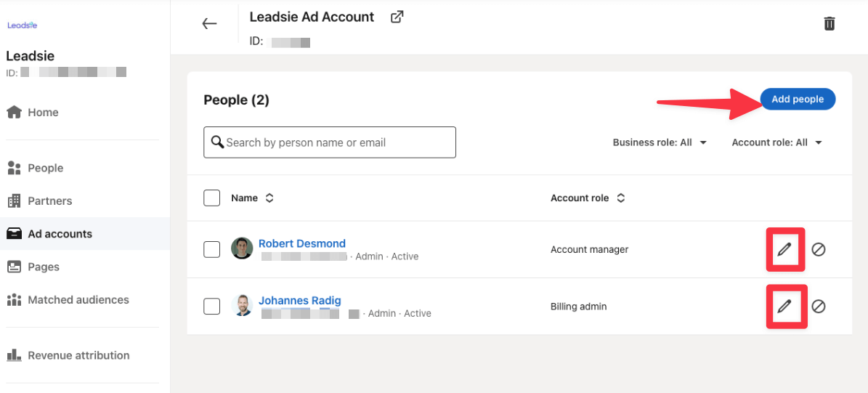This screenshot has height=393, width=868.
Task: Remove Johannes Radig using block icon
Action: (819, 306)
